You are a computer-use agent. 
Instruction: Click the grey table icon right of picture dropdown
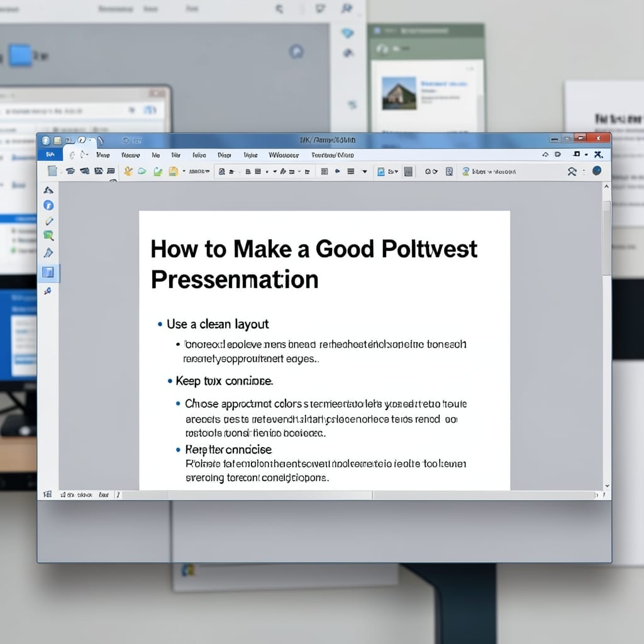(408, 172)
